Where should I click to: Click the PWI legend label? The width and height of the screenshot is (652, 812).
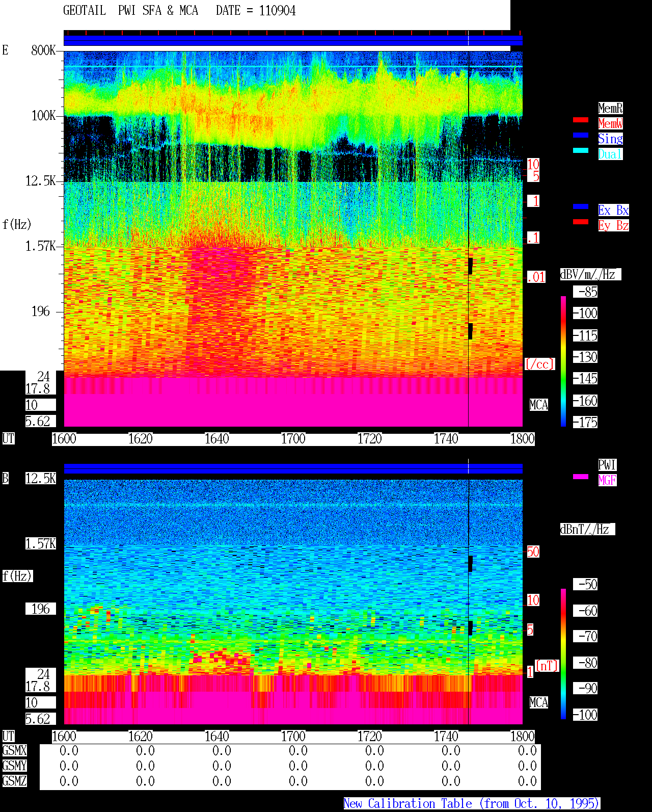tap(607, 465)
